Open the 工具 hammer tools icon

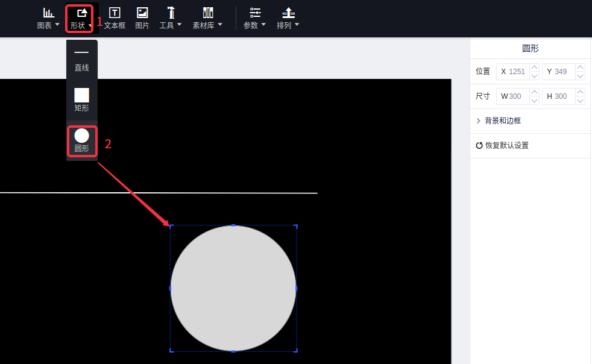[171, 13]
